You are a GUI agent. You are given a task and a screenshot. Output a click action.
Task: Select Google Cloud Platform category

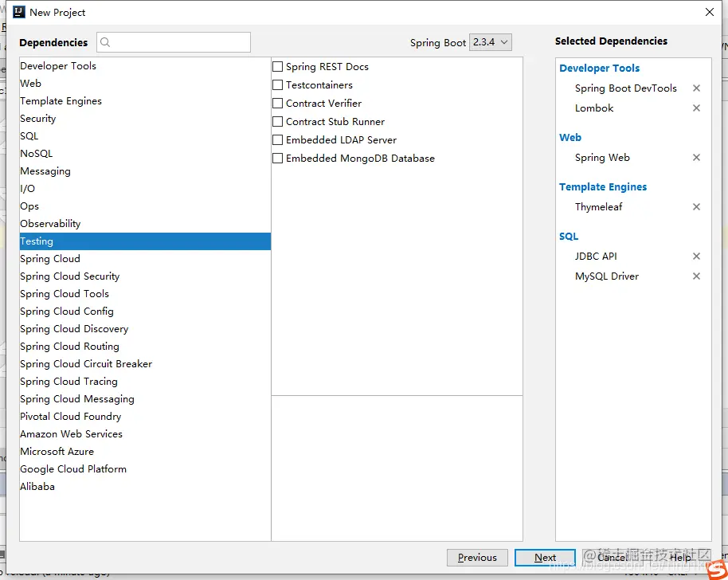pyautogui.click(x=145, y=469)
